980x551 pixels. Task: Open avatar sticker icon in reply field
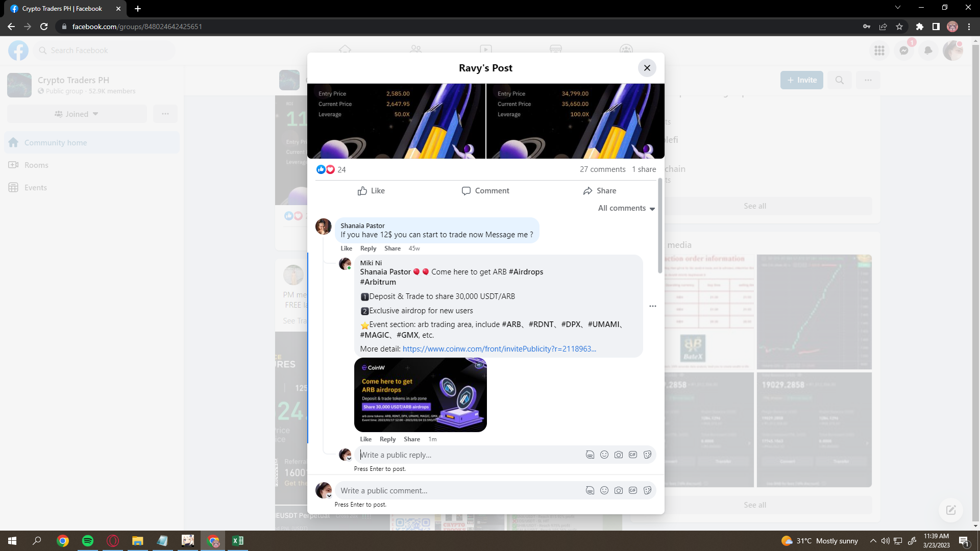590,455
